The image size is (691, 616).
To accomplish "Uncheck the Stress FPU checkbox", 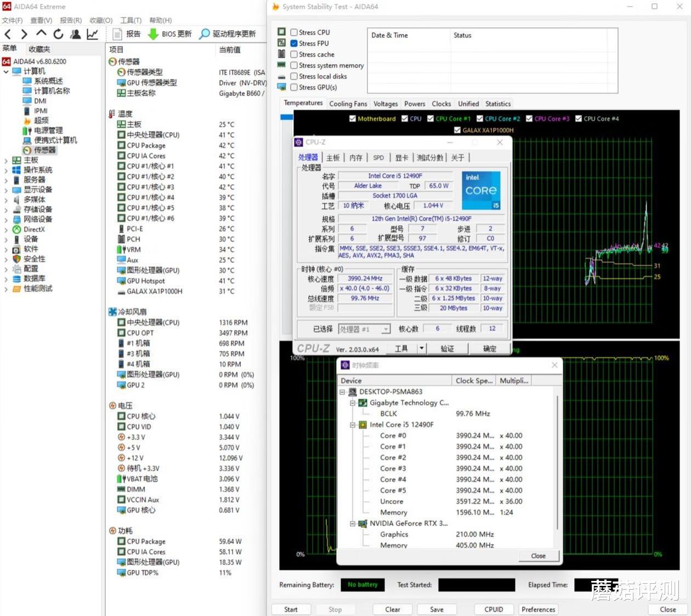I will point(294,43).
